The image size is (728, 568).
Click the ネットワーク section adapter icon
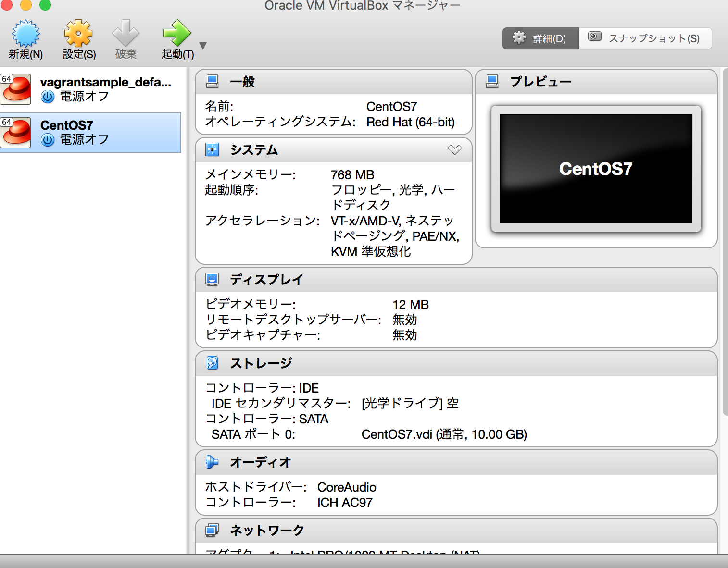coord(212,530)
